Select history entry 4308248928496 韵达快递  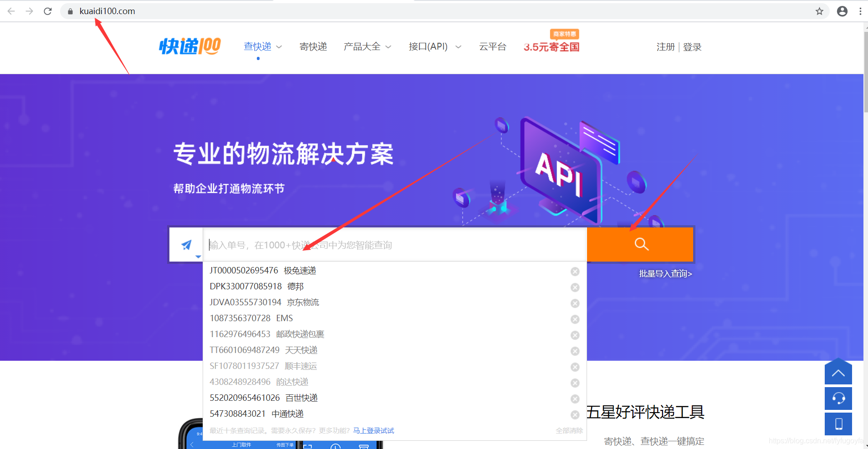(x=259, y=382)
